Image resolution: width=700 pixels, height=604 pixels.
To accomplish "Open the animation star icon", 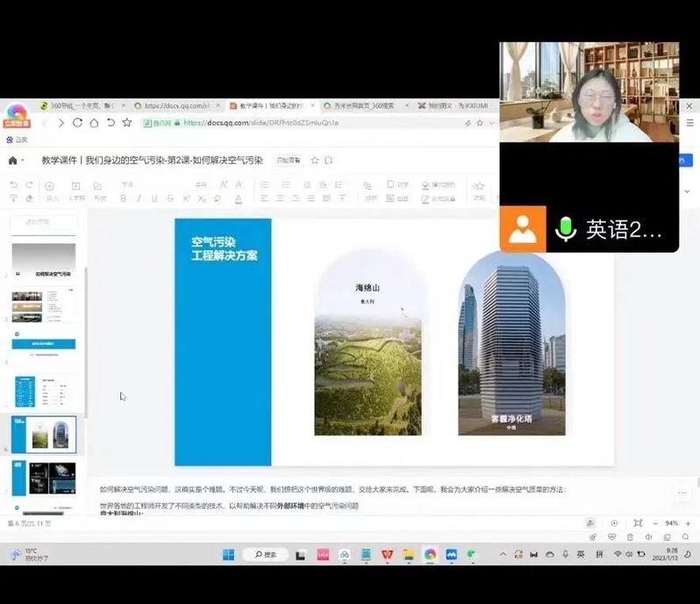I will pyautogui.click(x=479, y=186).
